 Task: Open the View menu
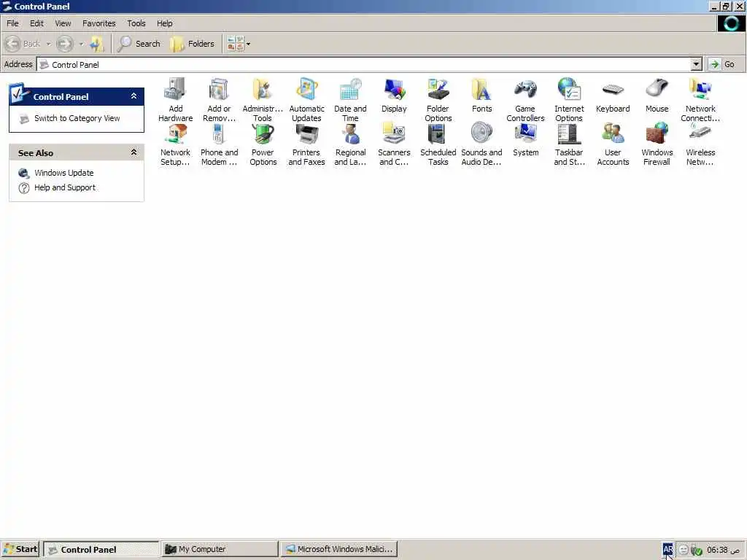63,23
